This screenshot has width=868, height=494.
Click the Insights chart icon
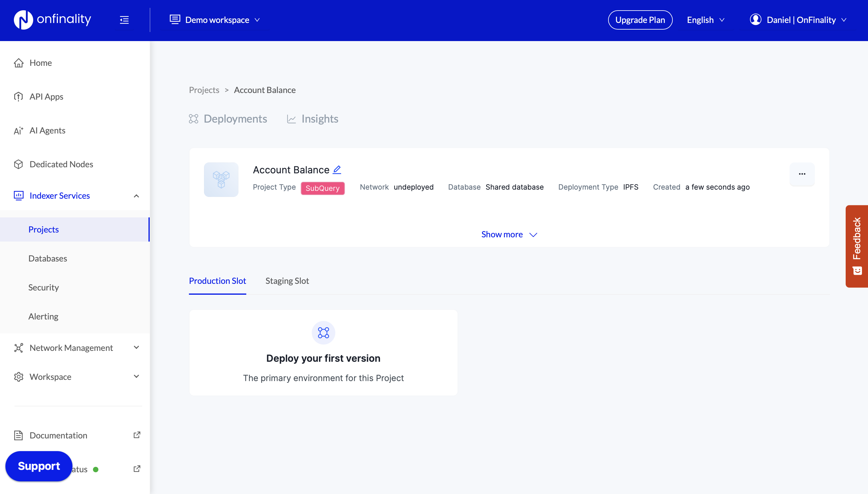point(291,119)
